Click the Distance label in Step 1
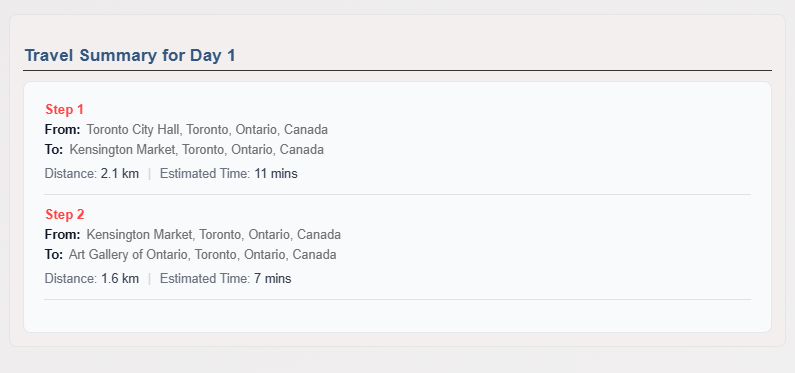 point(71,174)
